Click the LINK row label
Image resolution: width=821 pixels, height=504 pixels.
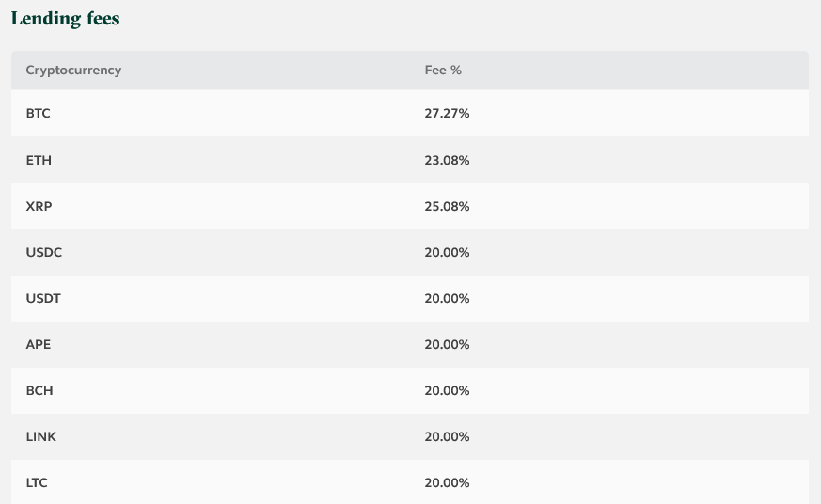(40, 436)
